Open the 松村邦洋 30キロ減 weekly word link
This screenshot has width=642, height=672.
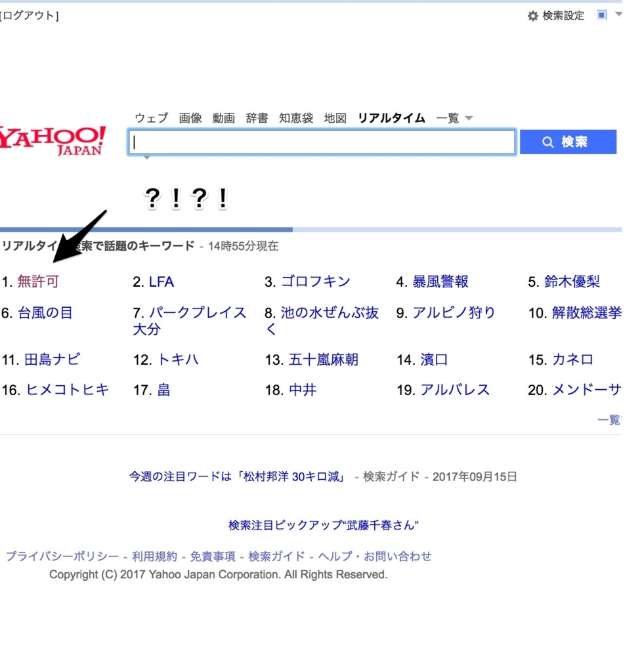click(x=237, y=476)
